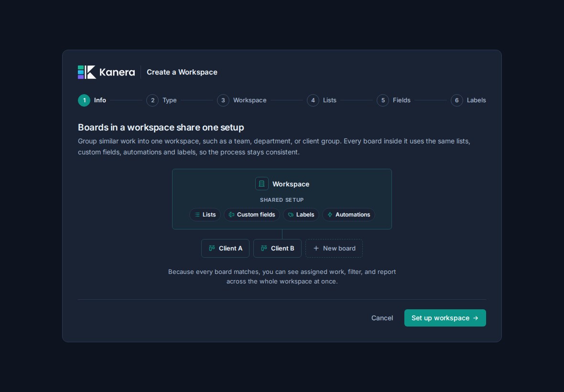This screenshot has height=392, width=564.
Task: Go to the Fields step label
Action: tap(401, 100)
